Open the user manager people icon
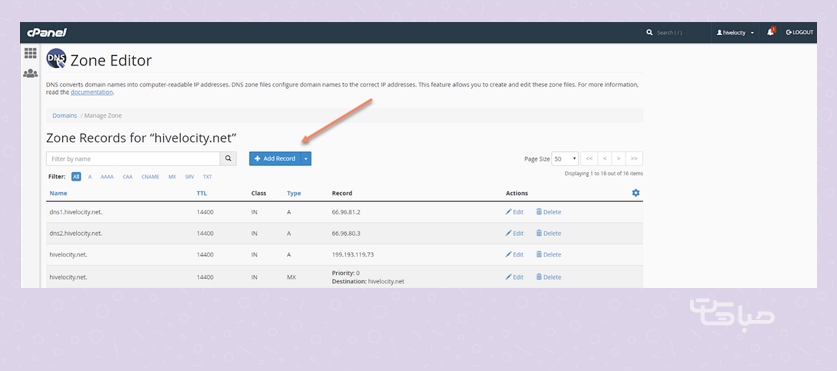This screenshot has height=371, width=837. pyautogui.click(x=30, y=73)
